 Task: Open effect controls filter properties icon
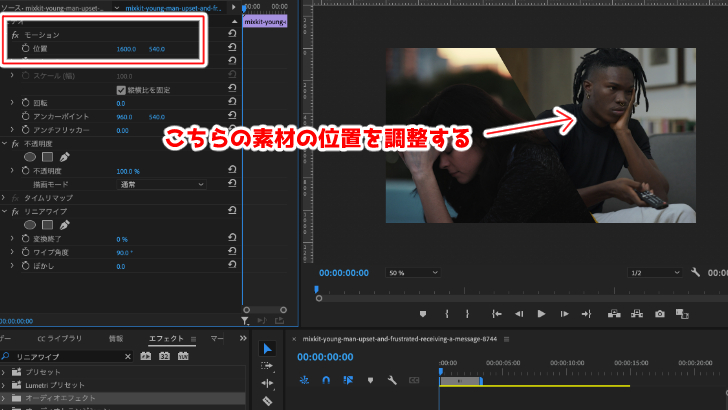245,320
